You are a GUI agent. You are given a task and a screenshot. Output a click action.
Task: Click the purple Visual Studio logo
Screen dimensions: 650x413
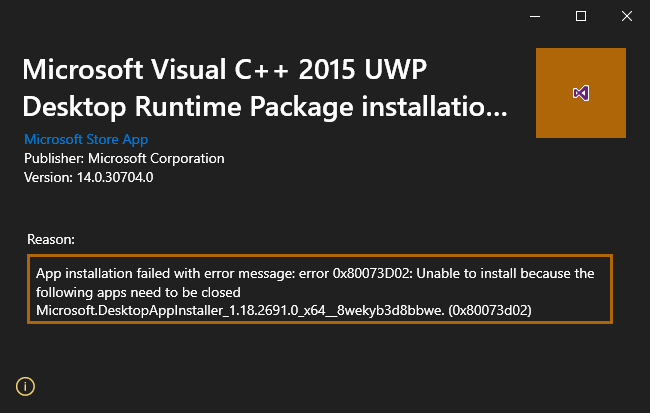click(x=581, y=93)
